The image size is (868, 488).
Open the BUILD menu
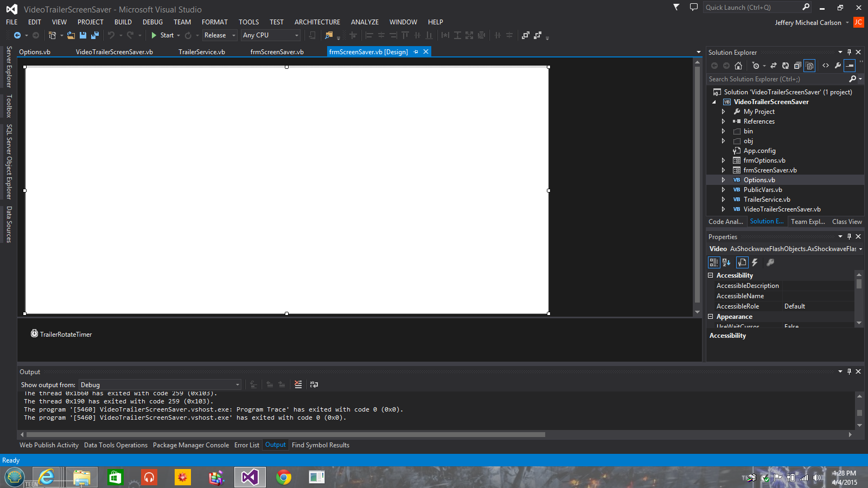[123, 22]
